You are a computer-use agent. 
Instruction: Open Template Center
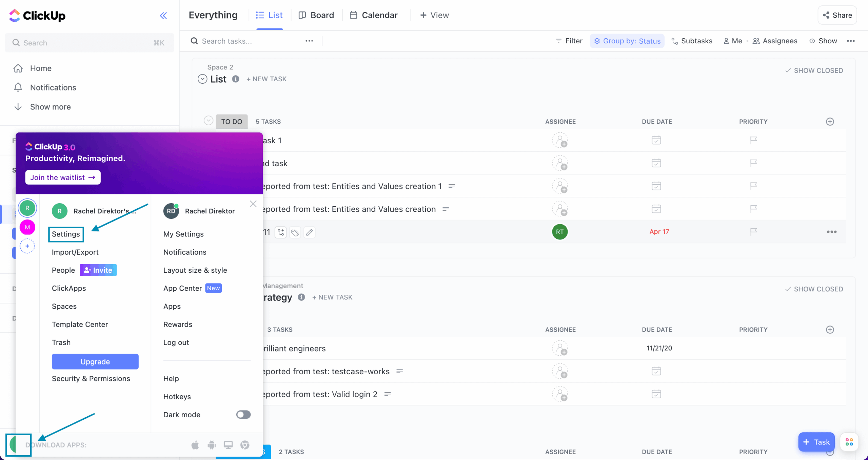(80, 325)
